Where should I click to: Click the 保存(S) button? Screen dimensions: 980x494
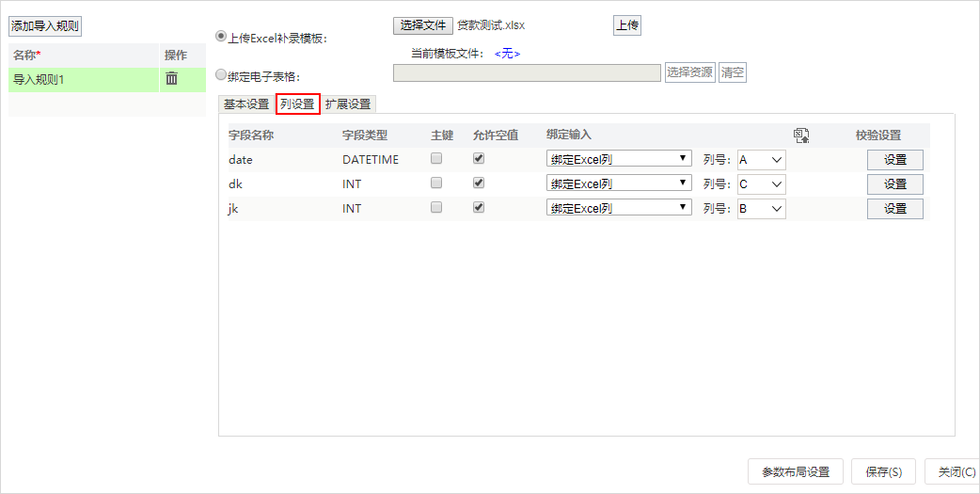884,471
